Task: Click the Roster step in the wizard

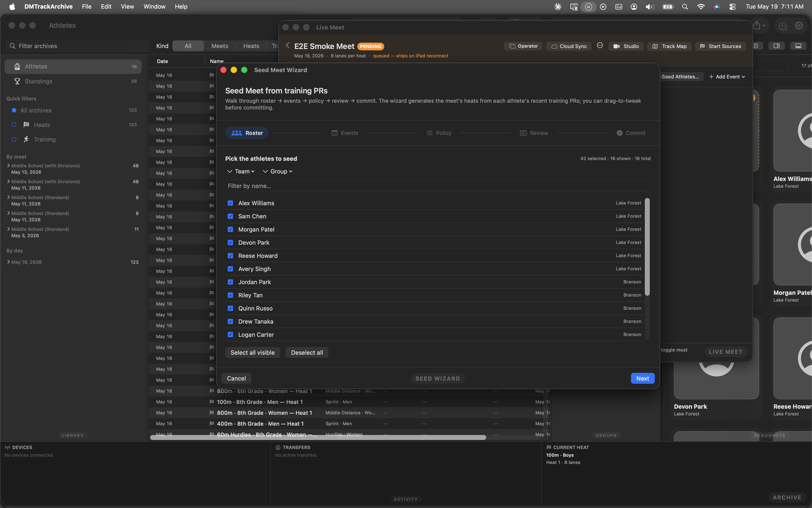Action: click(247, 133)
